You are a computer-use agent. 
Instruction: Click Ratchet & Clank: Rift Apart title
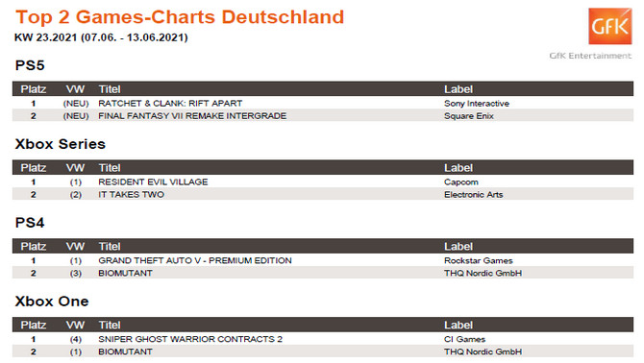click(170, 104)
